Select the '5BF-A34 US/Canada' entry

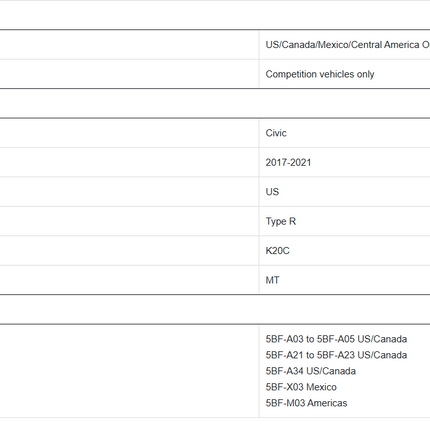[311, 371]
